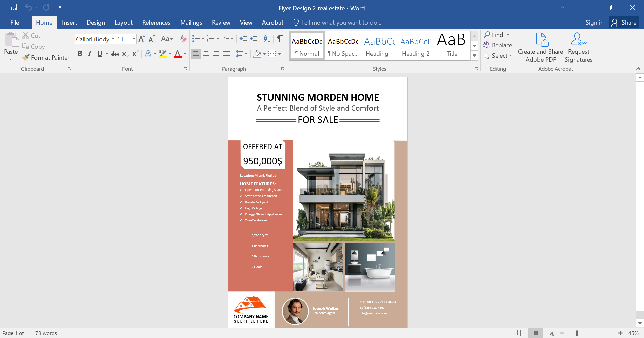644x338 pixels.
Task: Activate the Format Painter
Action: 46,57
